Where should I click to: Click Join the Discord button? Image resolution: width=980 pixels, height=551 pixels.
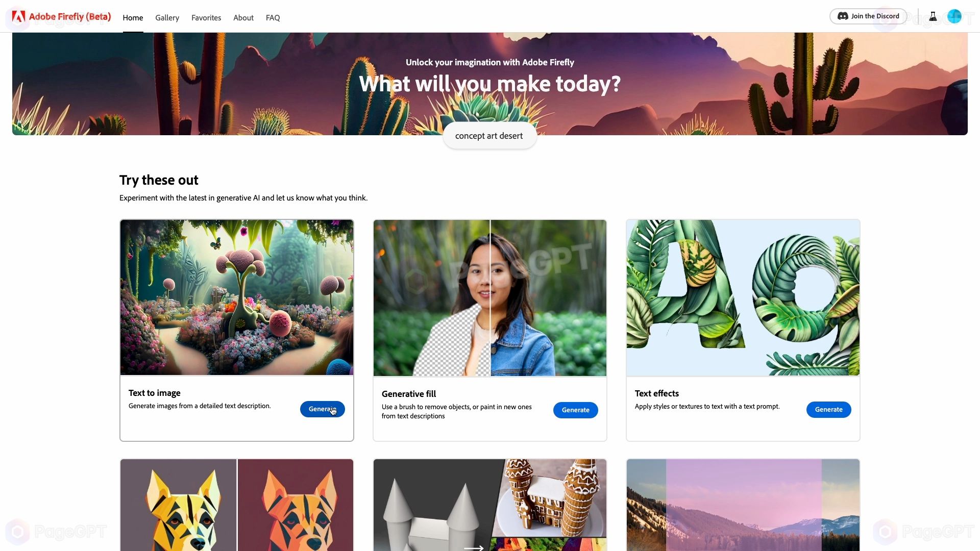tap(868, 16)
